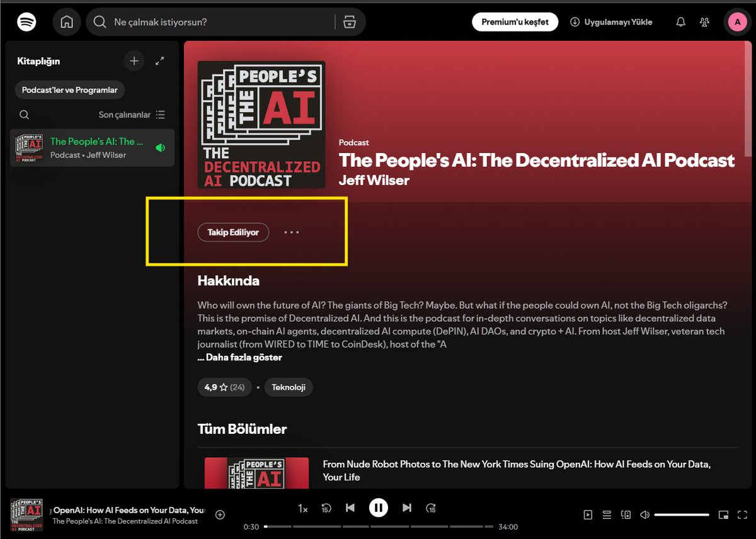Screen dimensions: 756x539
Task: Click the volume slider
Action: point(682,515)
